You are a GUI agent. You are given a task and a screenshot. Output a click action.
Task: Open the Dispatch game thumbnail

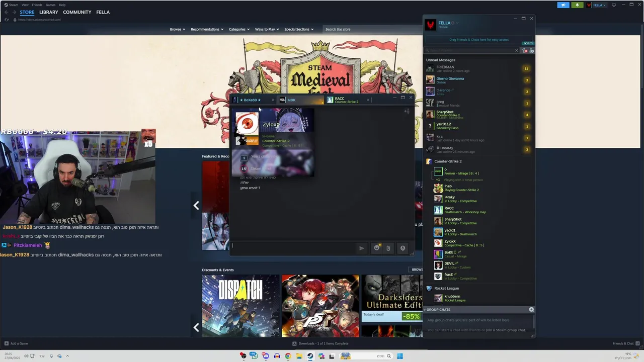point(240,306)
